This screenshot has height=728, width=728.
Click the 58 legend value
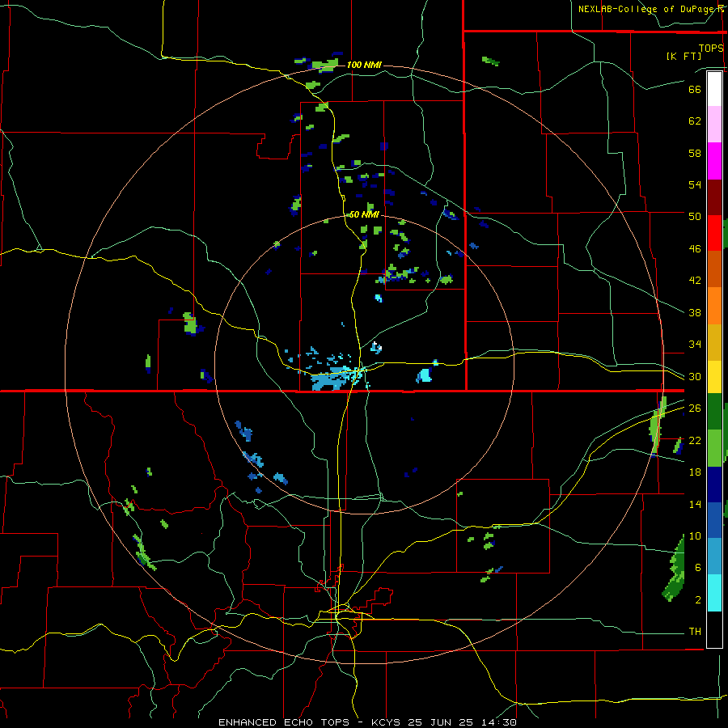695,153
